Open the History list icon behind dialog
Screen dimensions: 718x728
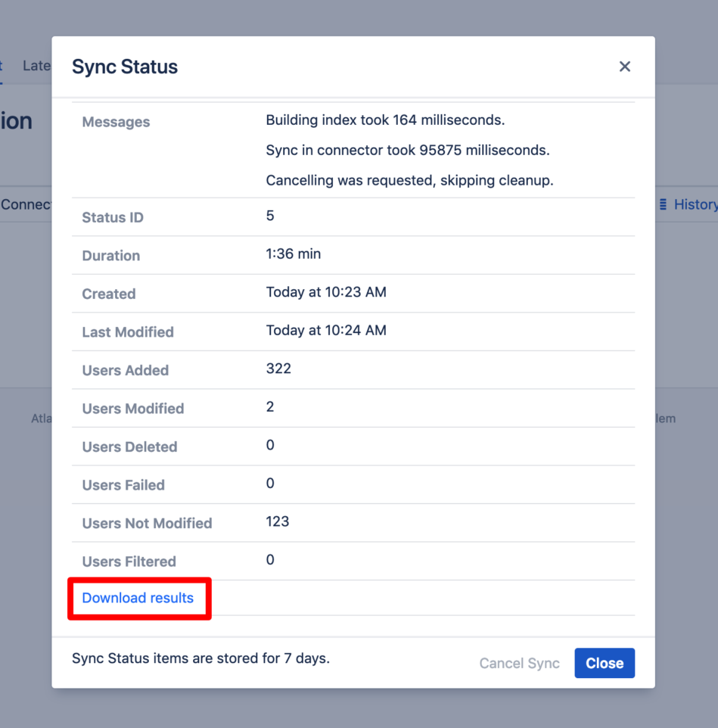click(x=664, y=204)
